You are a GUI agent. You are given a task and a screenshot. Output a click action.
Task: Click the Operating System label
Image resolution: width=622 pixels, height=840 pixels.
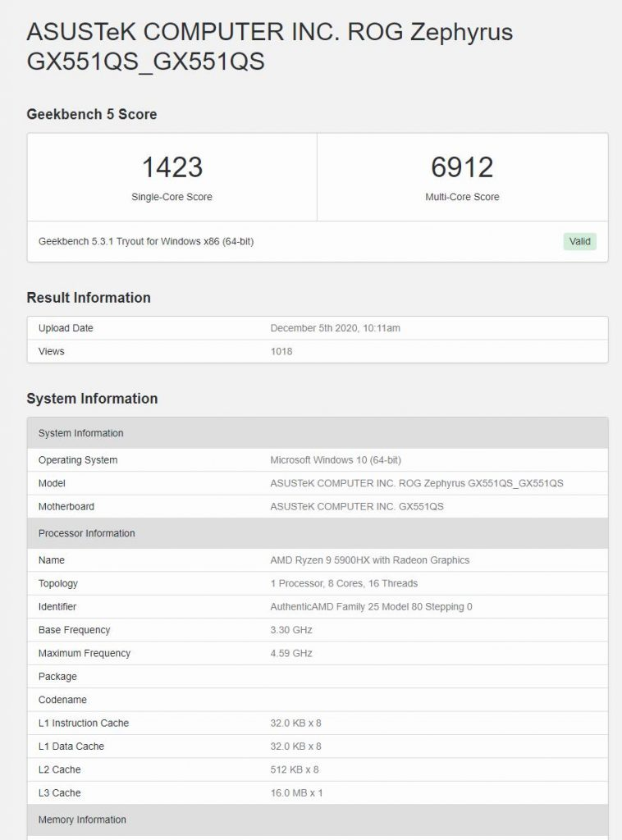(x=78, y=460)
